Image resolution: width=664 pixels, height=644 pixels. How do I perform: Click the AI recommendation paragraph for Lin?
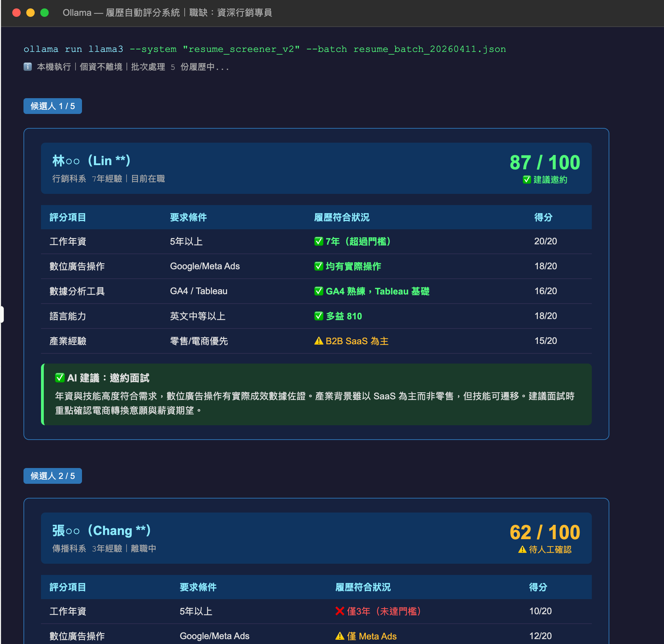click(315, 403)
